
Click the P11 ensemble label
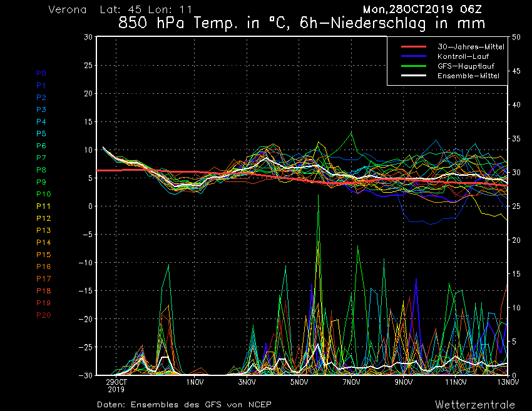point(43,206)
